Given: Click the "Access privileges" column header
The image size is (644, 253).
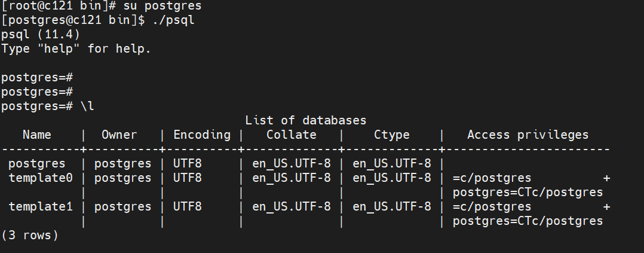Looking at the screenshot, I should (x=528, y=135).
